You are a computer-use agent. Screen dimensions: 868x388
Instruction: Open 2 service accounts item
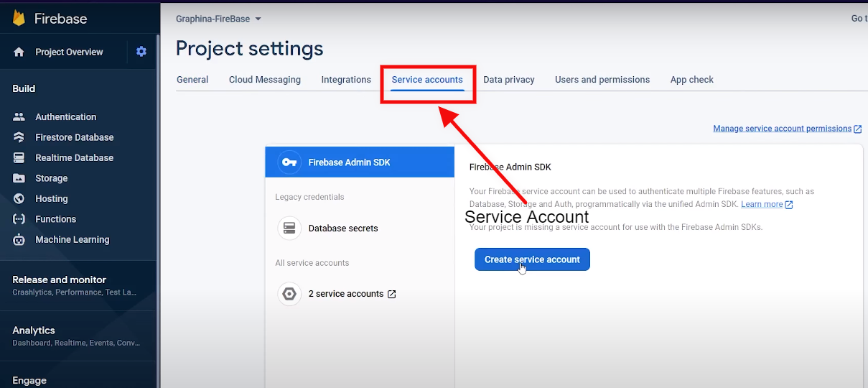click(360, 294)
